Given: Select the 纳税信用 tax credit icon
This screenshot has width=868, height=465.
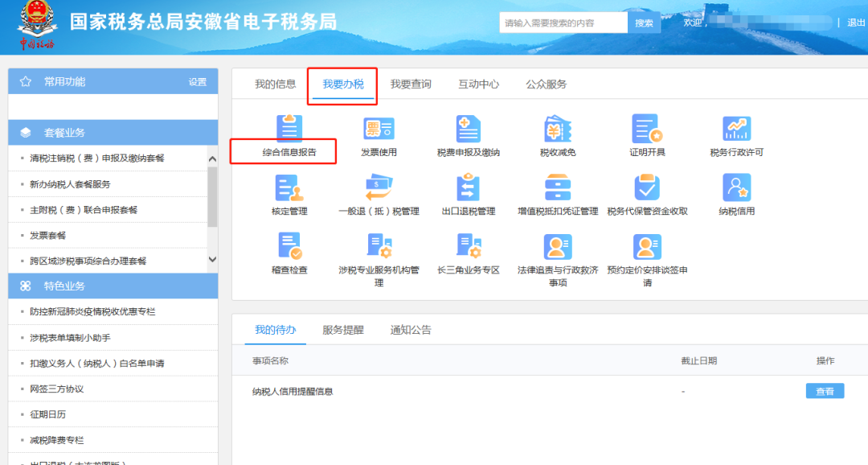Looking at the screenshot, I should pos(736,193).
